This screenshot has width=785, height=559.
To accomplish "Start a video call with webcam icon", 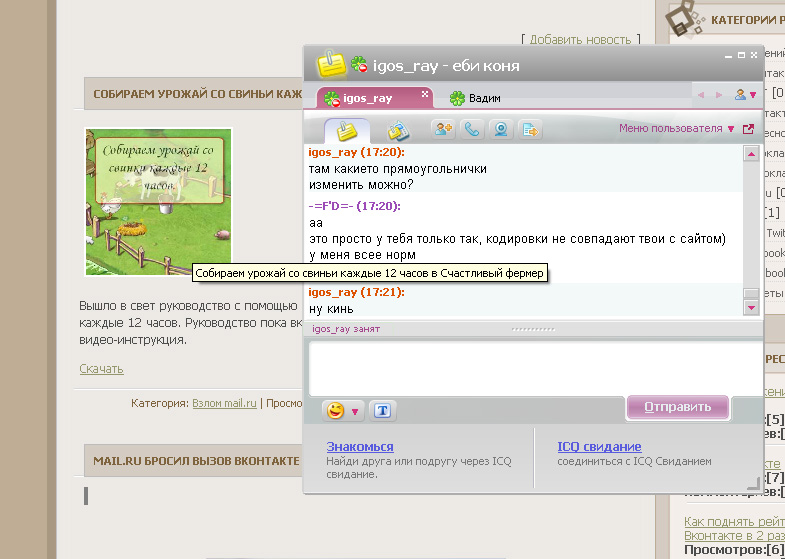I will pyautogui.click(x=501, y=130).
